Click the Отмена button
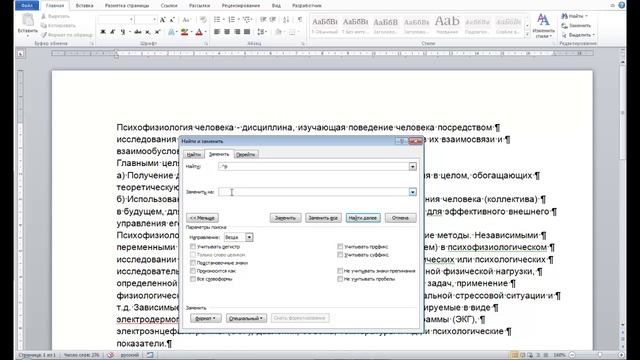640x360 pixels. coord(400,218)
